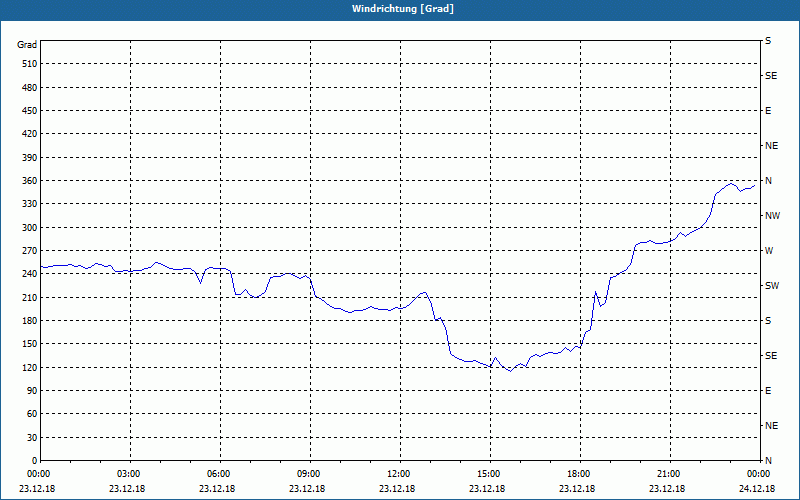Screen dimensions: 800x500
Task: Click the E compass label level with 90
Action: pyautogui.click(x=768, y=391)
